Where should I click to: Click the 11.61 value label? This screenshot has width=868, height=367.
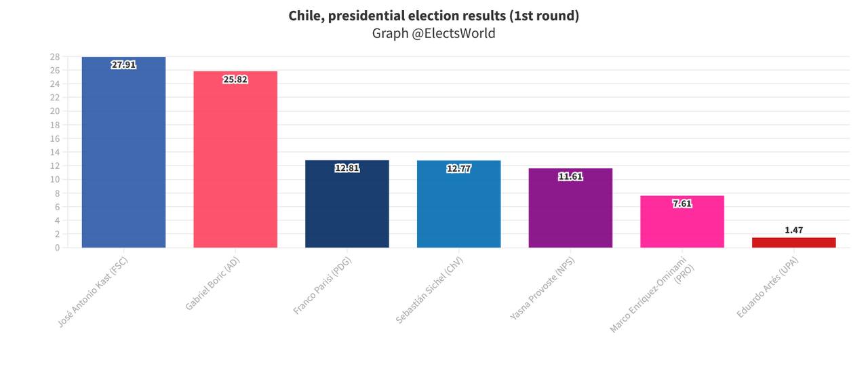(x=570, y=176)
